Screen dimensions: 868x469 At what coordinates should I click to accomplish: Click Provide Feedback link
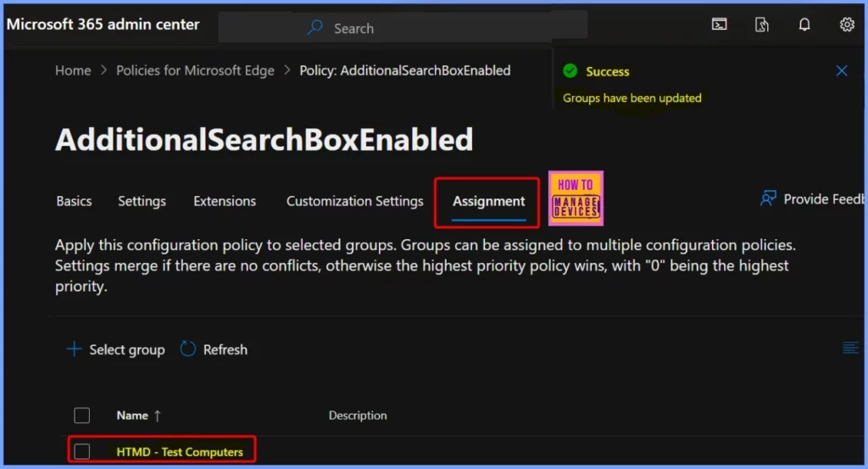(811, 198)
